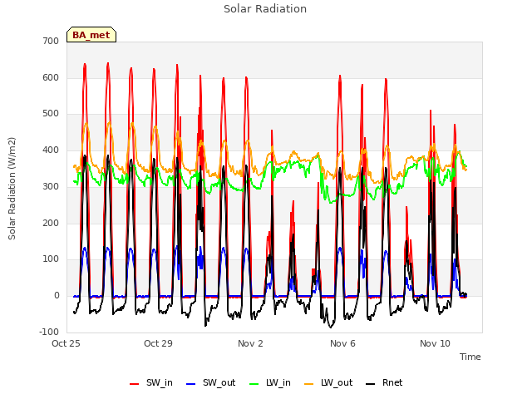Image resolution: width=532 pixels, height=399 pixels.
Task: Click the -100 y-axis tick label
Action: point(49,332)
